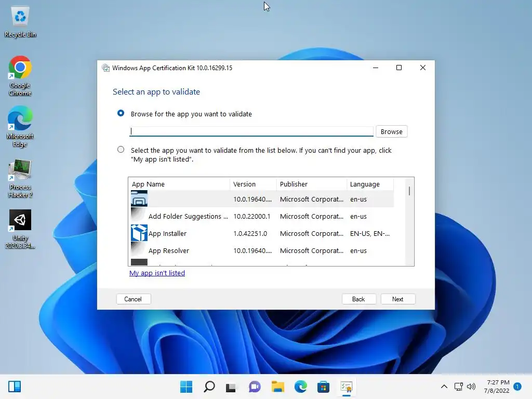This screenshot has width=532, height=399.
Task: Click the 'EN-US, EN-...' language cell
Action: tap(370, 233)
